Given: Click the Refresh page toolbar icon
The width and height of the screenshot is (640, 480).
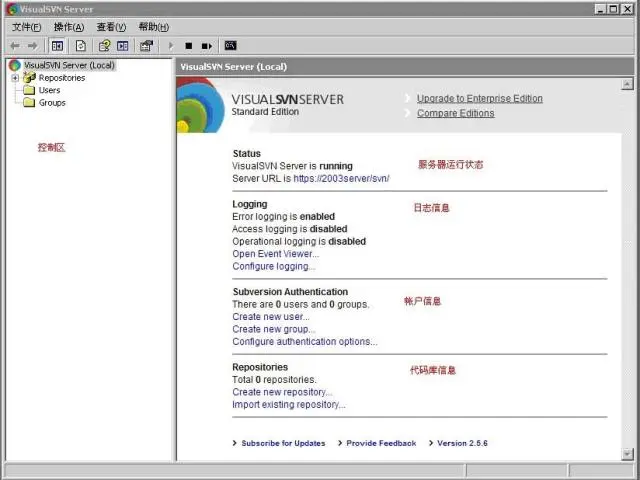Looking at the screenshot, I should [x=81, y=46].
